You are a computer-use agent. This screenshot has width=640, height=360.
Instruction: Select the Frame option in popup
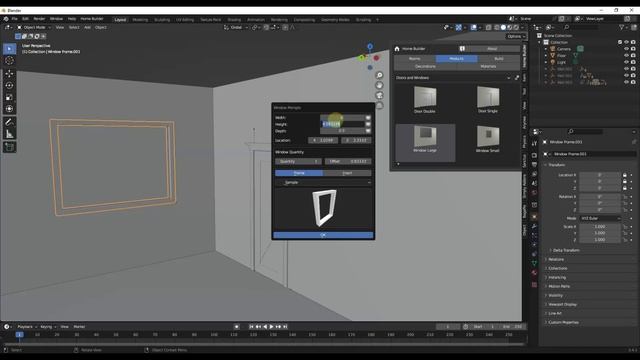[299, 173]
